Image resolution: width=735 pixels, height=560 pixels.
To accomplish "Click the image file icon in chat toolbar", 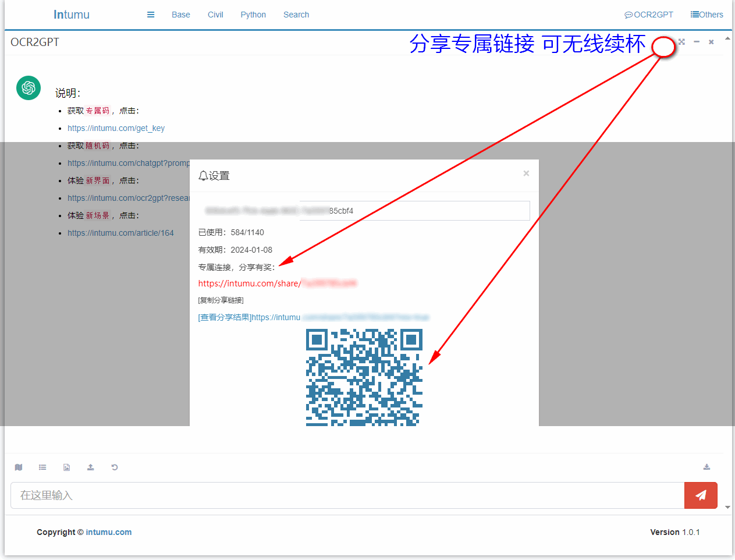I will (67, 467).
